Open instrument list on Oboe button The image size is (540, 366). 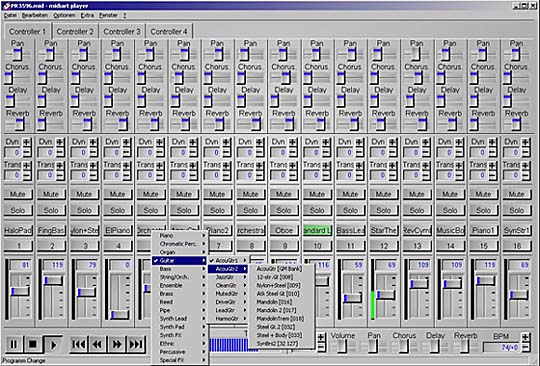(x=284, y=230)
